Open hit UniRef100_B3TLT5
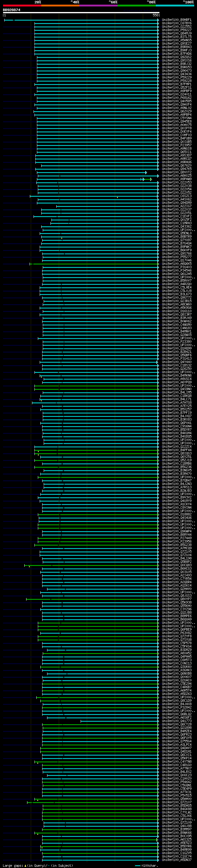 click(x=176, y=37)
